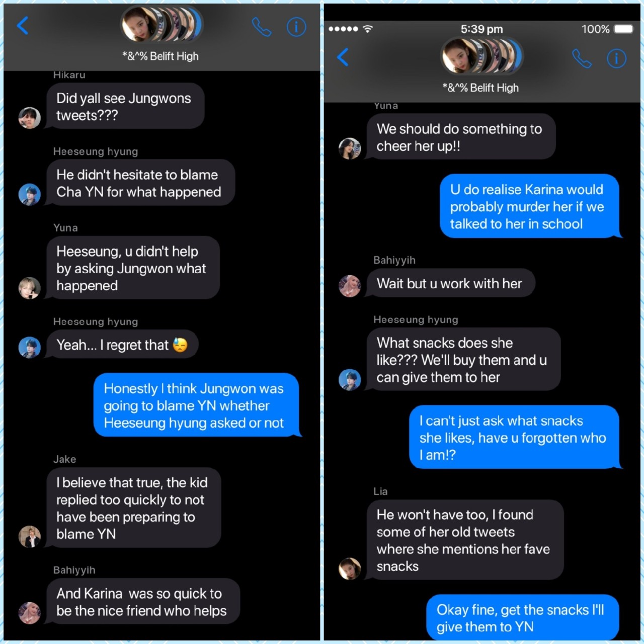The height and width of the screenshot is (644, 644).
Task: Select the 'Wait but u work with her' bubble
Action: (x=450, y=283)
